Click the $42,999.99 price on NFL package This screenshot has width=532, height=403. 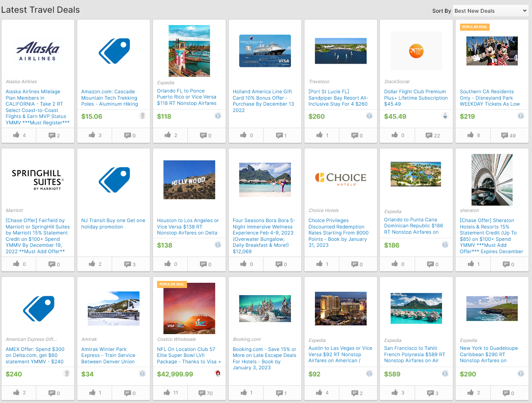[x=175, y=374]
